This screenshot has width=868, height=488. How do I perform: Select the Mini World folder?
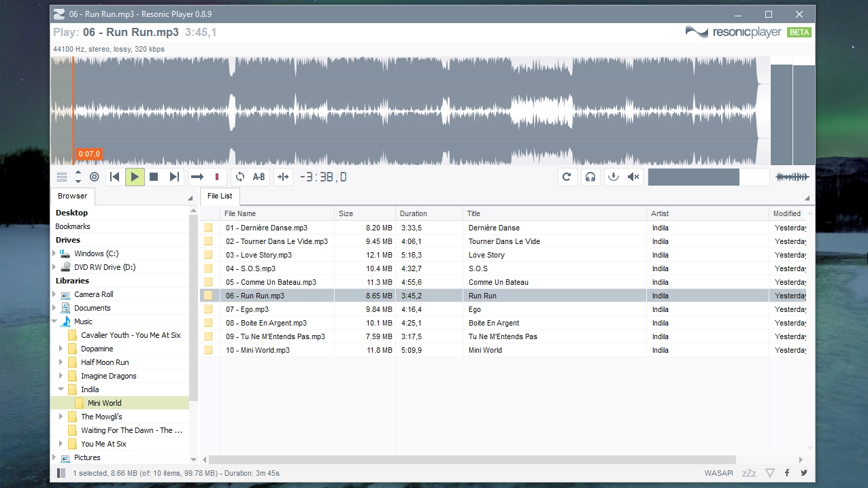(x=120, y=403)
